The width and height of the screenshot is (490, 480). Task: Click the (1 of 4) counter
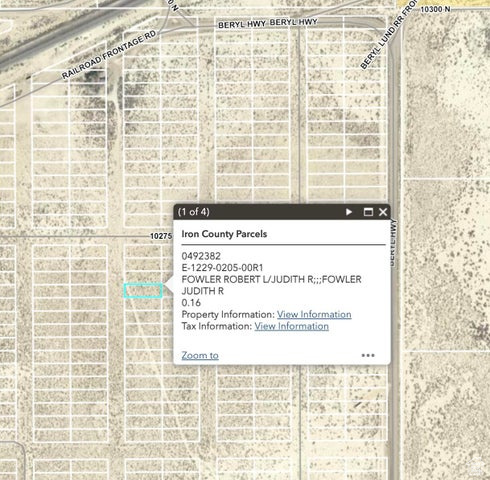(x=194, y=212)
